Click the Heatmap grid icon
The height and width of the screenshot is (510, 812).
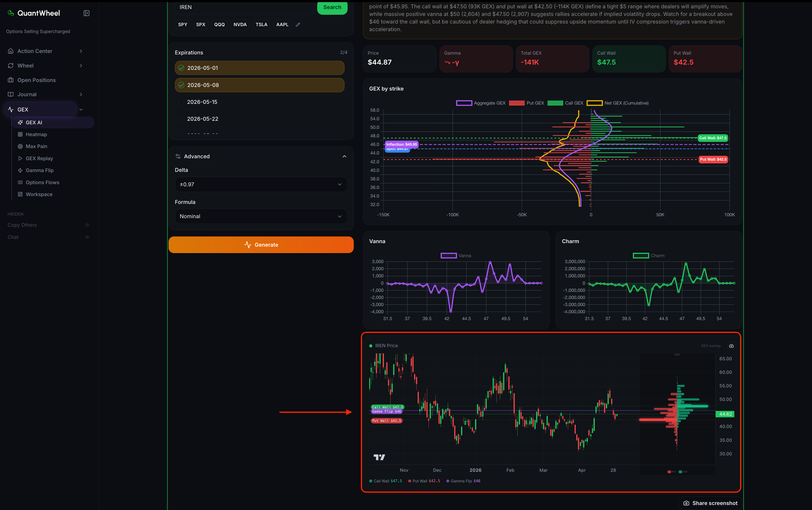coord(20,134)
